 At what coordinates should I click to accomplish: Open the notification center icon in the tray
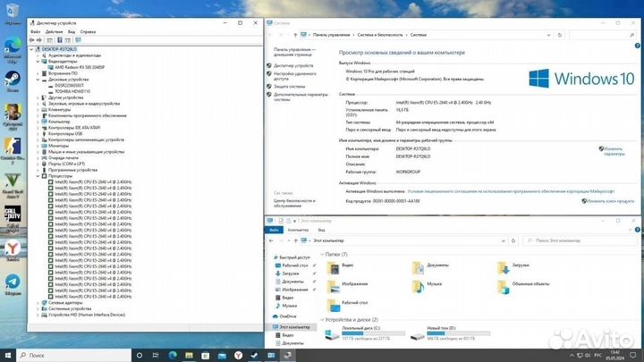point(633,356)
